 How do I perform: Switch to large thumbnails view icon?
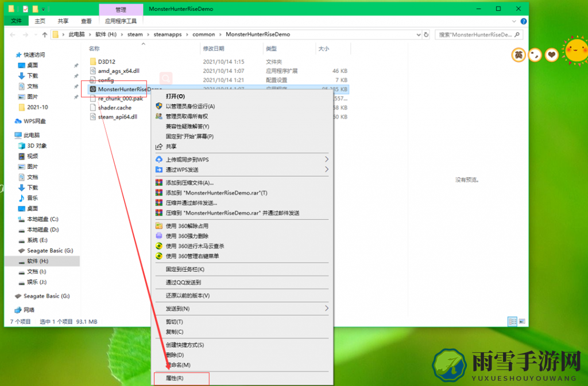[521, 321]
